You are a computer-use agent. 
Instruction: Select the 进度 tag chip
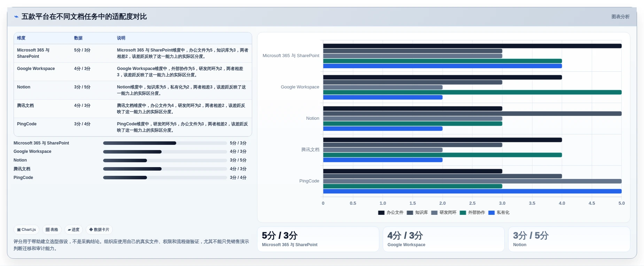(73, 230)
